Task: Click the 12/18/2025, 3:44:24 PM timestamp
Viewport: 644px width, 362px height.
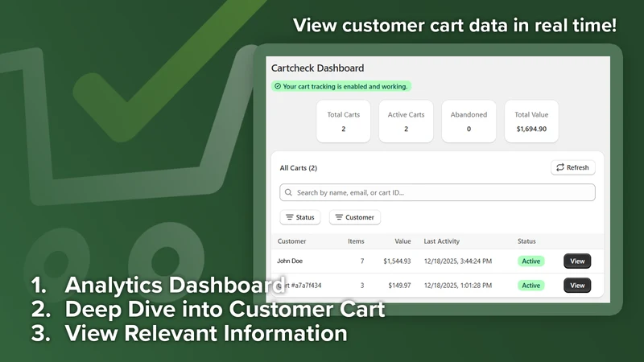Action: coord(458,261)
